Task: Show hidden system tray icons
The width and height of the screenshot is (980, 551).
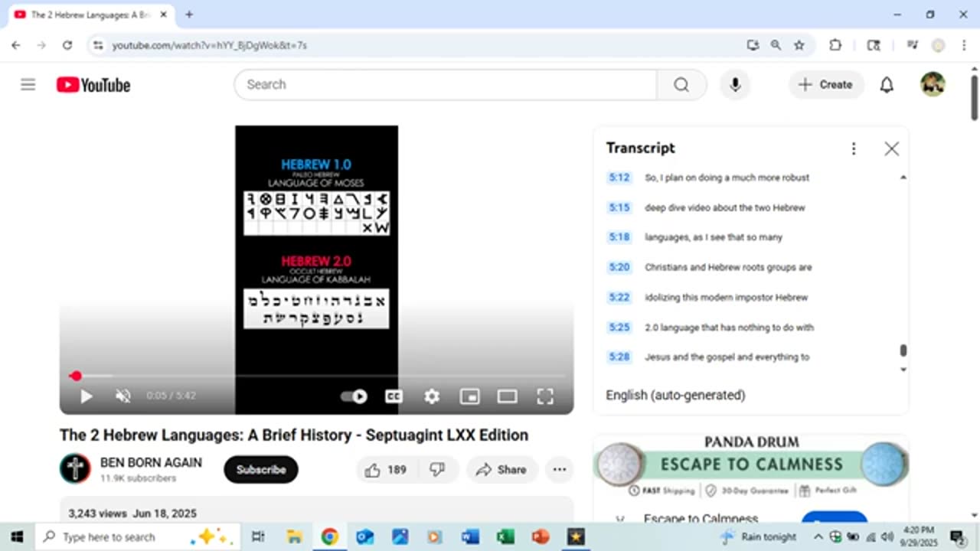Action: click(818, 536)
